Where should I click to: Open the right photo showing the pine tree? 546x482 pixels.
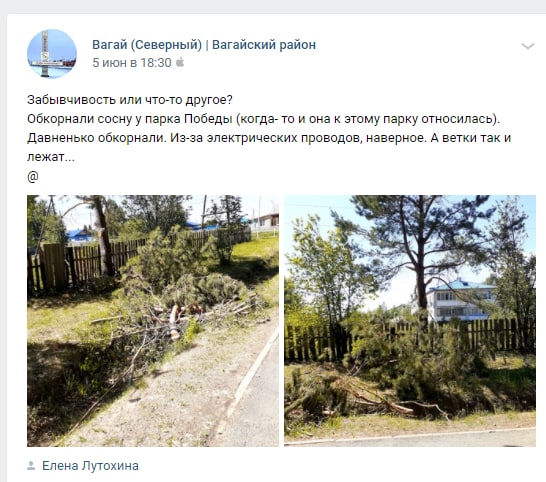click(410, 321)
